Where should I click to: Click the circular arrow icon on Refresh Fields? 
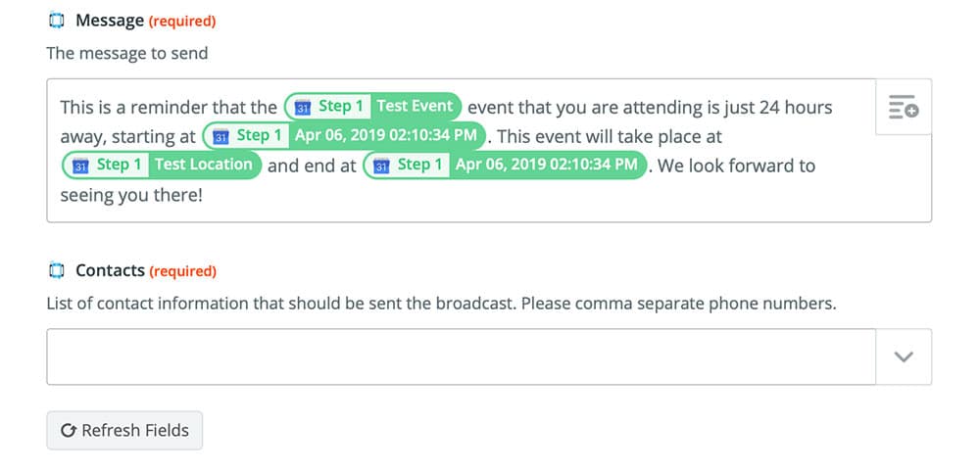point(69,430)
